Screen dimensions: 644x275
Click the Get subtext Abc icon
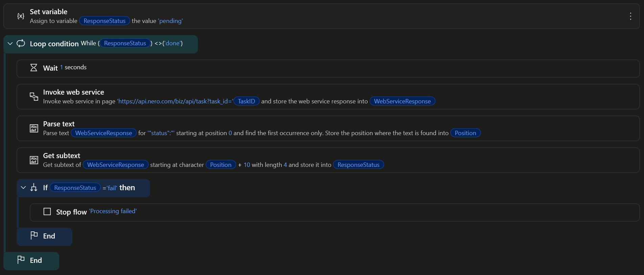pos(34,160)
